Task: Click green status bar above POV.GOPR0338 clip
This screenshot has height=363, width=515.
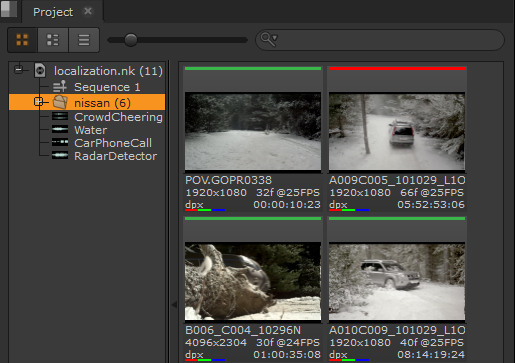Action: (x=253, y=68)
